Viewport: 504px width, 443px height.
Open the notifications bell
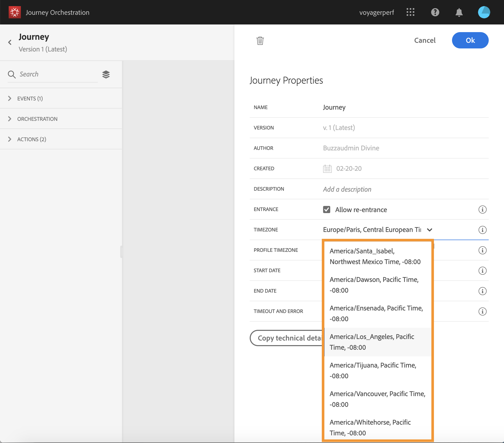pos(459,12)
